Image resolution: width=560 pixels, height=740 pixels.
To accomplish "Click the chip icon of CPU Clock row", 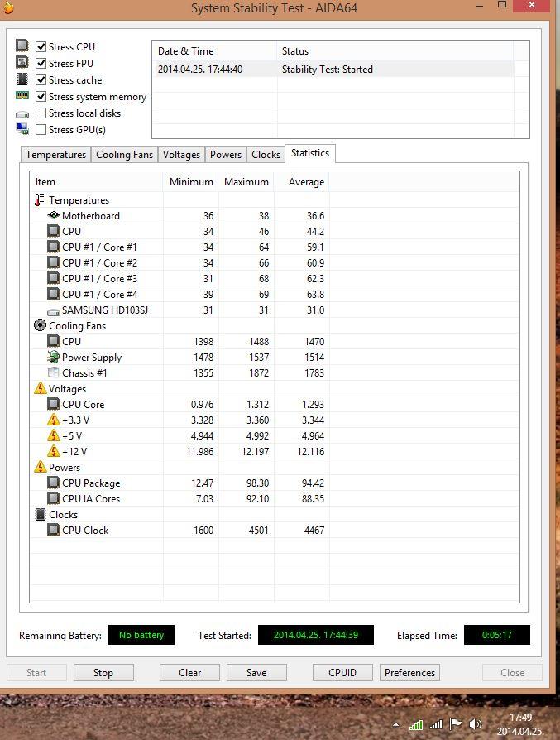I will point(53,530).
